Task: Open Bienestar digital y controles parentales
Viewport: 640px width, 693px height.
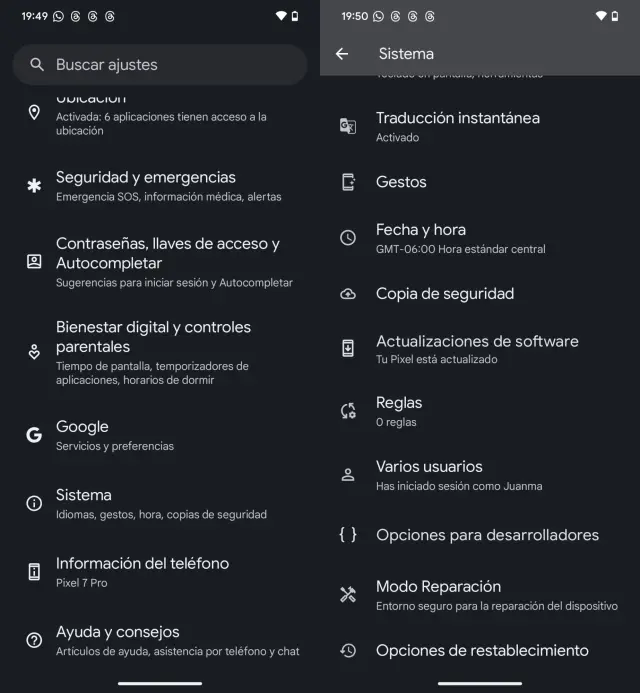Action: coord(160,351)
